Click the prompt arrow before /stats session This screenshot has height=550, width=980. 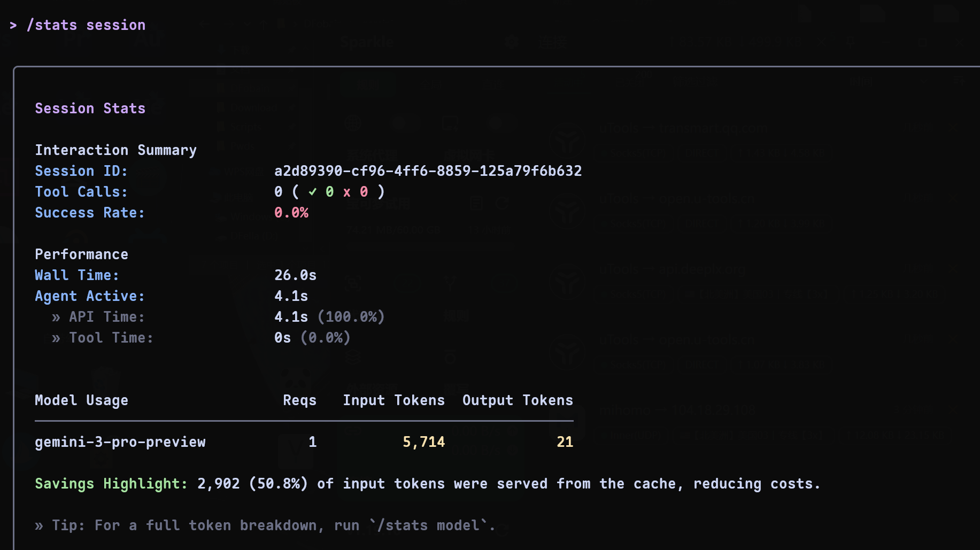[13, 25]
